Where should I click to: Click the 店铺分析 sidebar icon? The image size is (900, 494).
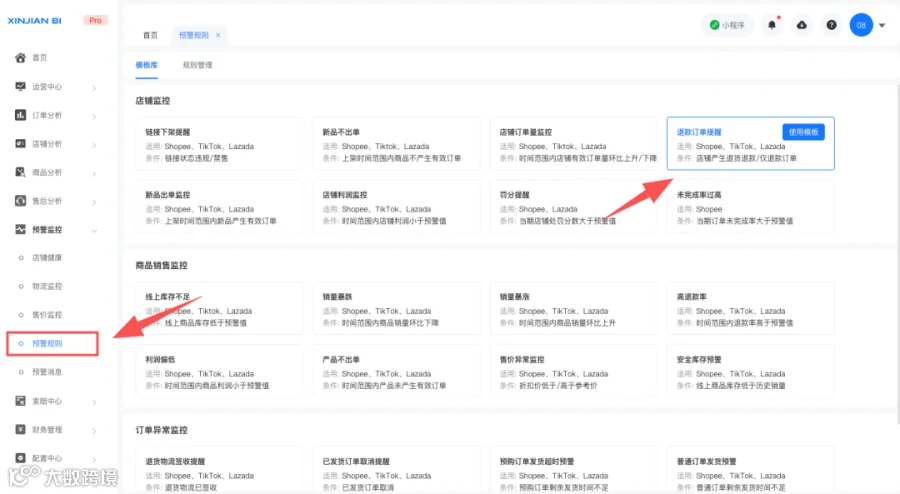tap(20, 143)
